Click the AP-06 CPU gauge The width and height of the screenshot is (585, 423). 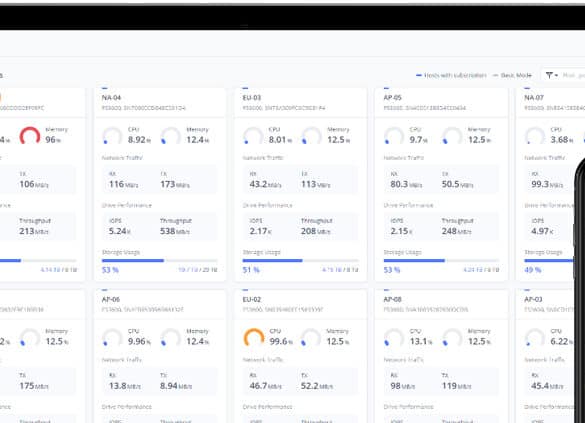coord(112,338)
